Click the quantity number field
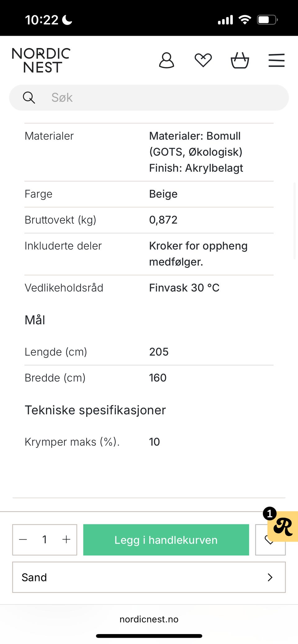This screenshot has height=644, width=298. 45,540
